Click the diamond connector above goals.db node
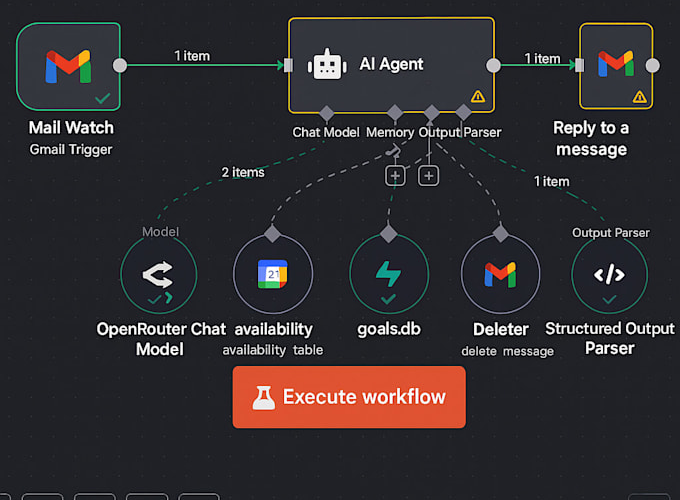 (x=389, y=233)
